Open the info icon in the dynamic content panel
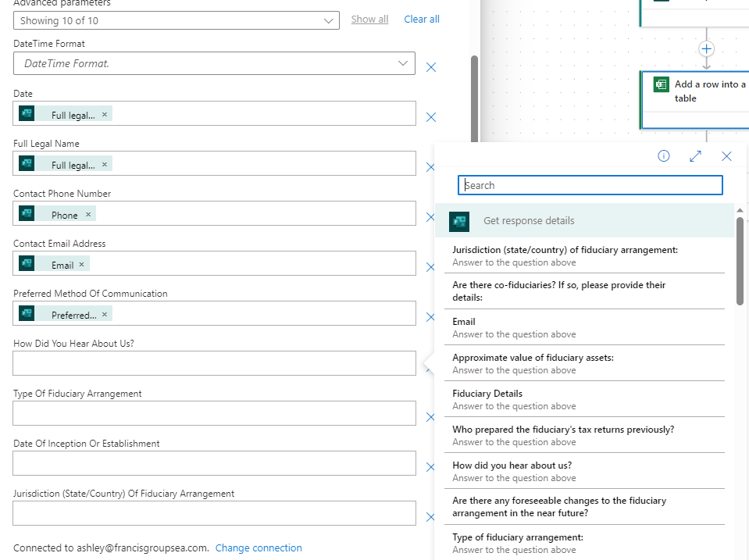This screenshot has height=560, width=749. [x=664, y=155]
